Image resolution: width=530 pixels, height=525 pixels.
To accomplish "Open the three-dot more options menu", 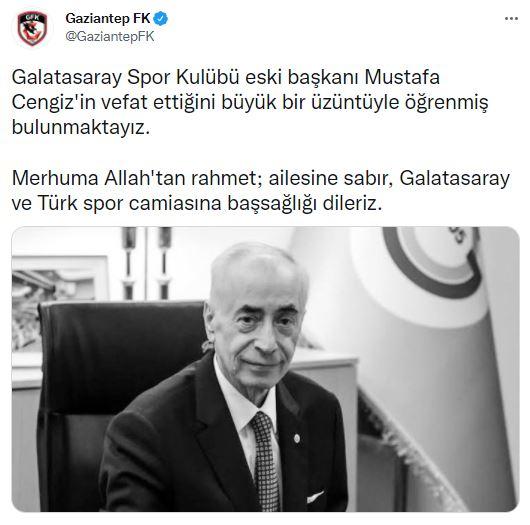I will click(x=511, y=19).
